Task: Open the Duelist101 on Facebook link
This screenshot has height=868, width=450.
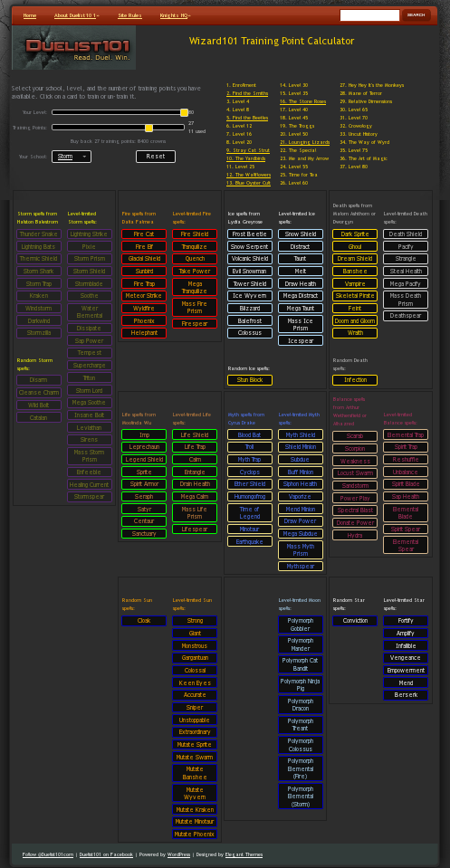Action: 106,854
